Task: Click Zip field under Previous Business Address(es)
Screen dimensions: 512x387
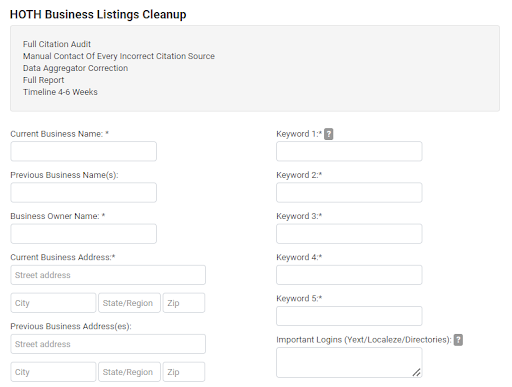Action: click(x=184, y=372)
